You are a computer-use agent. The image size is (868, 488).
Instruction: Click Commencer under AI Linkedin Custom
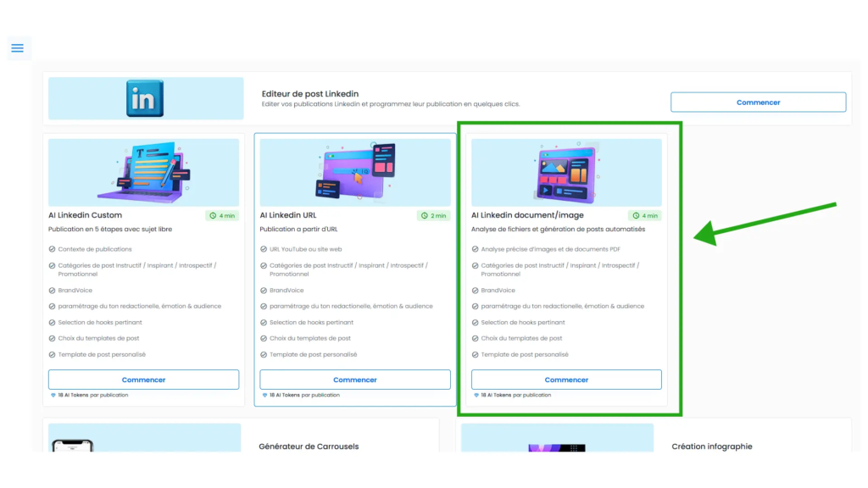pos(143,380)
